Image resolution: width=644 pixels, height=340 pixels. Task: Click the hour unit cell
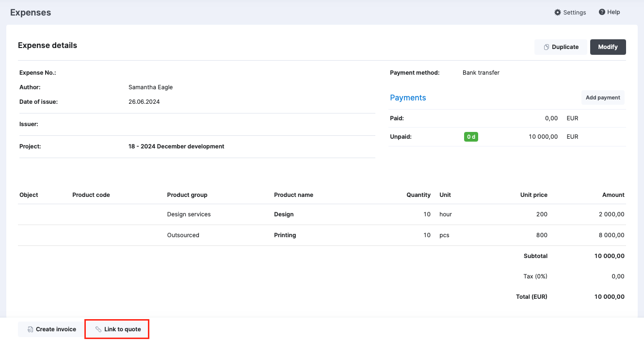[446, 214]
